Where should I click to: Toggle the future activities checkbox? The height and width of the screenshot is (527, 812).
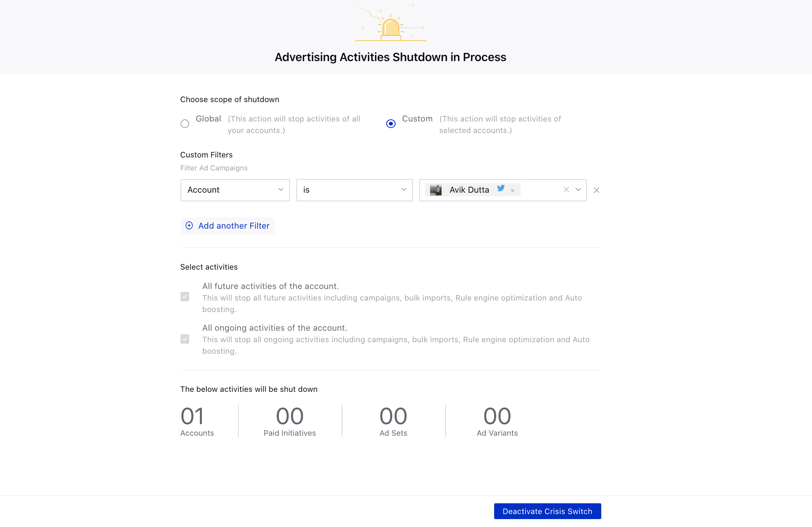tap(185, 297)
